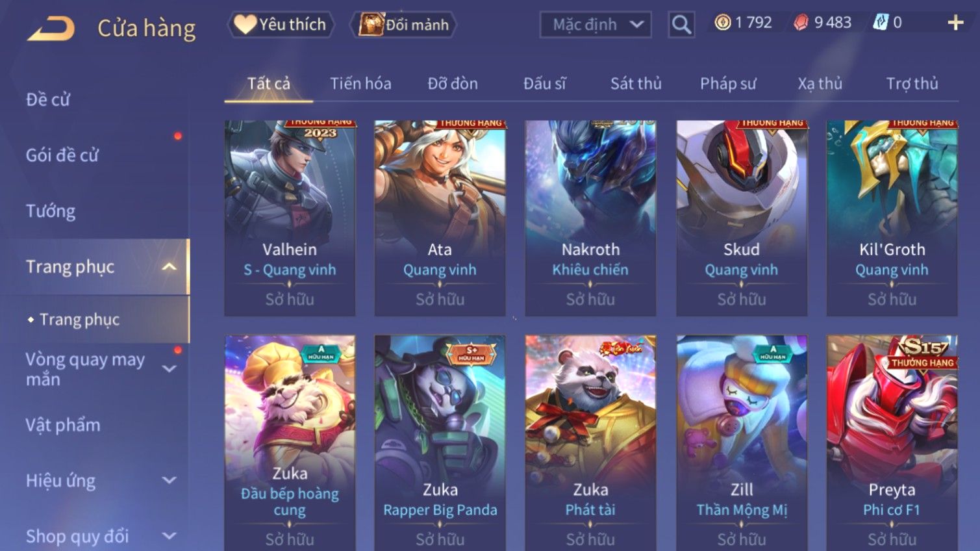Open the Mặc định sort dropdown
980x551 pixels.
click(x=596, y=25)
